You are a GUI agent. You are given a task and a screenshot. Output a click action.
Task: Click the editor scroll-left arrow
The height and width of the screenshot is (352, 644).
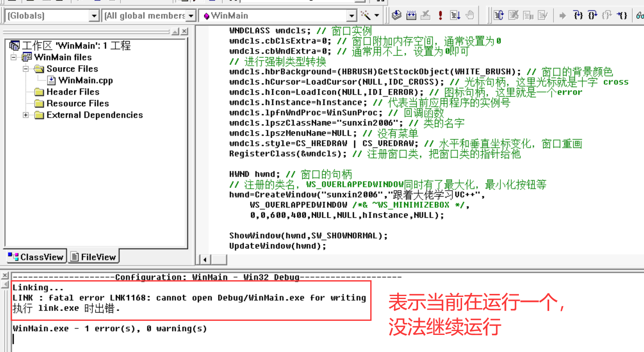pos(205,259)
